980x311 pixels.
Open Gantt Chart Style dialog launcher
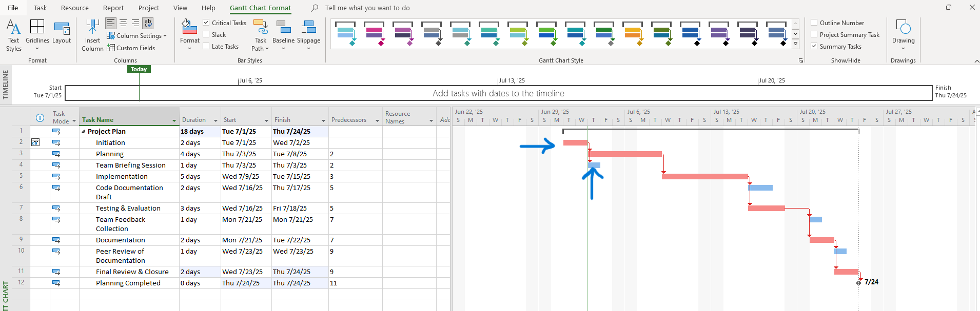pyautogui.click(x=800, y=60)
